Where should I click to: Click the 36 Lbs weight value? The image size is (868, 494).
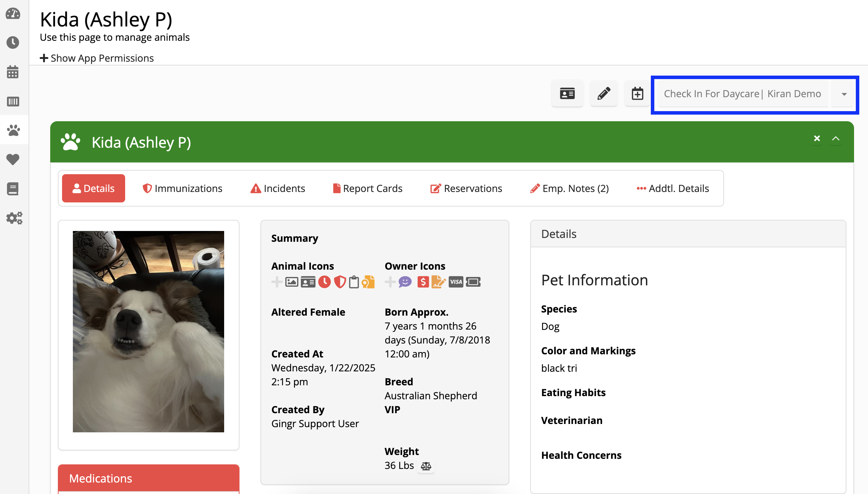(399, 466)
